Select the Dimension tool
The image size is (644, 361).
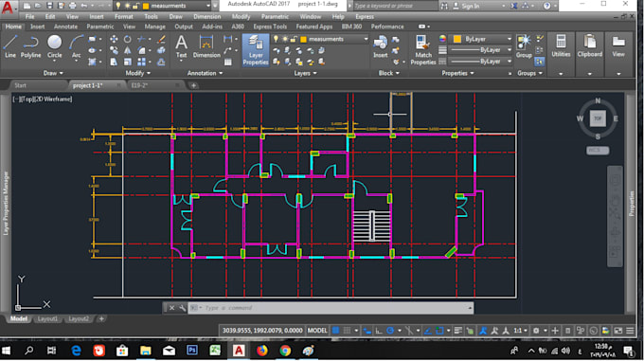pos(206,46)
